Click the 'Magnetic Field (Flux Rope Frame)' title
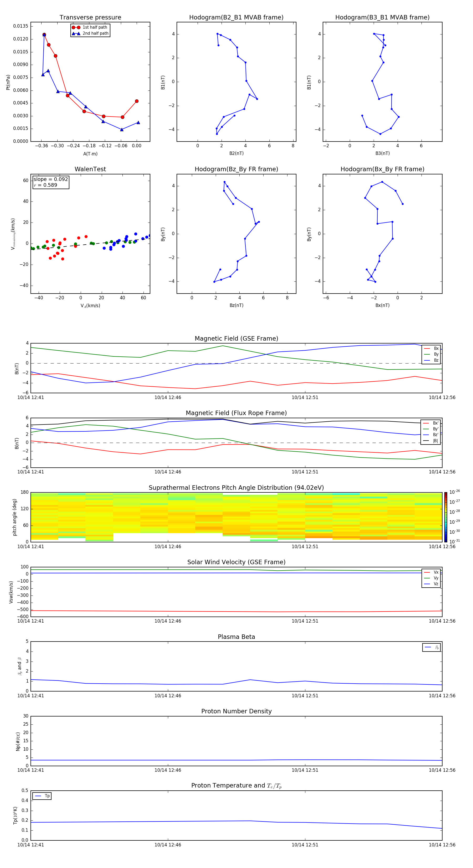 pyautogui.click(x=236, y=413)
